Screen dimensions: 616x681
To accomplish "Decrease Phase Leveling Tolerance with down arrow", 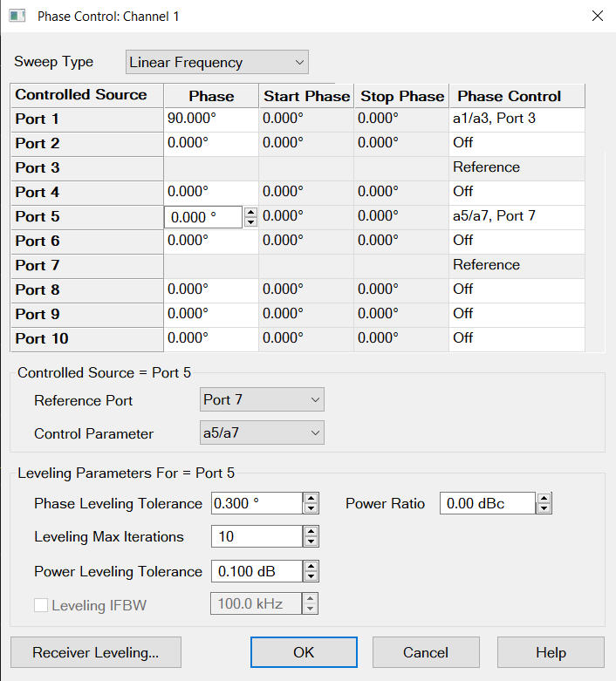I will click(311, 508).
